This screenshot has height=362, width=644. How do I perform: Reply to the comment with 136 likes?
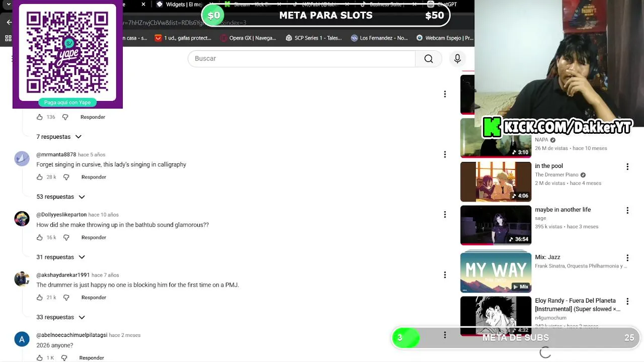click(93, 117)
